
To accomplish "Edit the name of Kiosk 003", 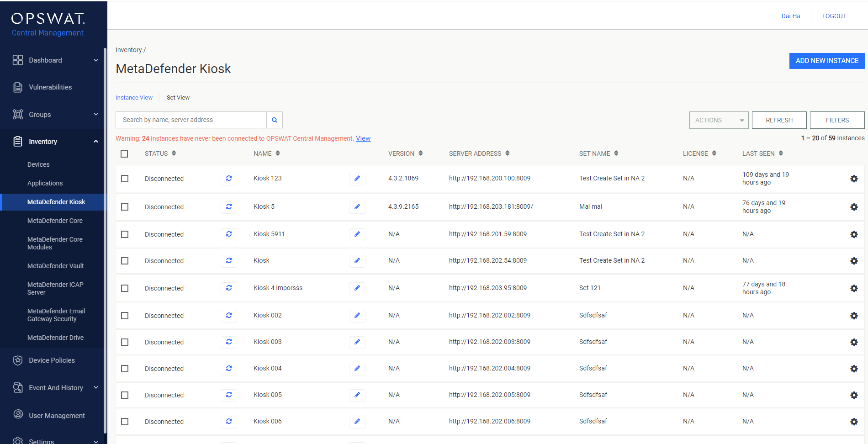I will (357, 342).
